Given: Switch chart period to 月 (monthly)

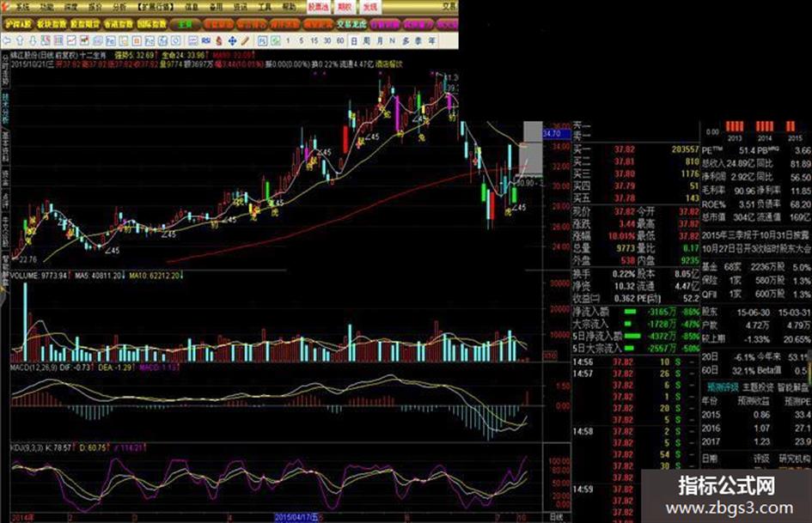Looking at the screenshot, I should point(380,40).
